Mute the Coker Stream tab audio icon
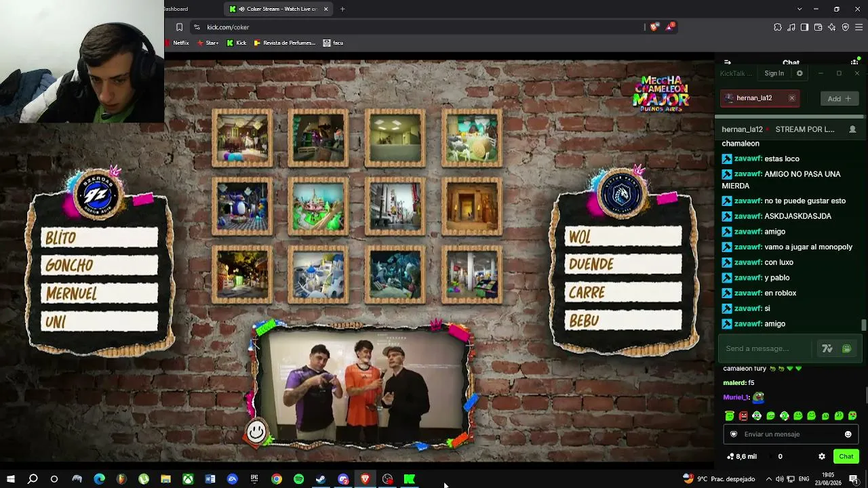Viewport: 868px width, 488px height. [x=241, y=9]
